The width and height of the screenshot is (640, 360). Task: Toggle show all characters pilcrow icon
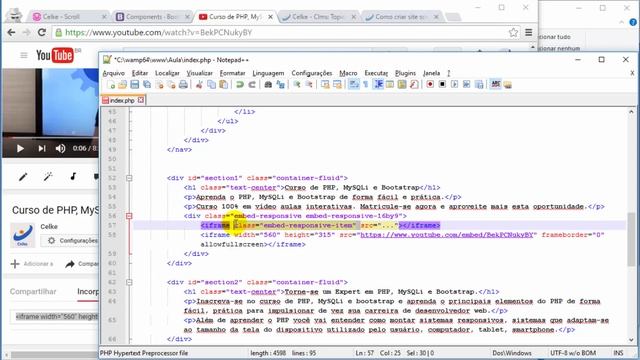tap(366, 84)
